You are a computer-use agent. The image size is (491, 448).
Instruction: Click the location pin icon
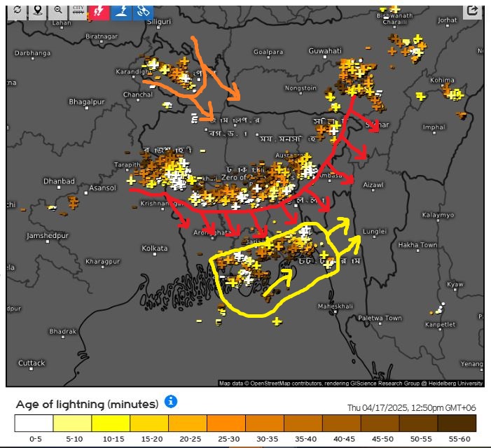click(x=37, y=10)
